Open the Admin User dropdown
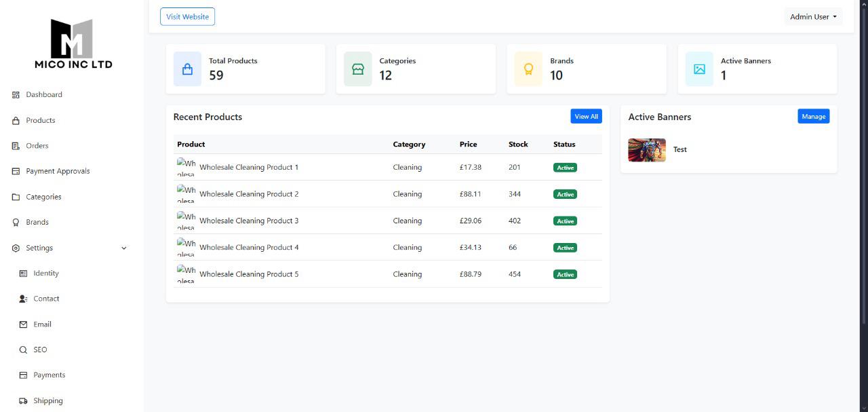Screen dimensions: 868x412 click(x=812, y=17)
